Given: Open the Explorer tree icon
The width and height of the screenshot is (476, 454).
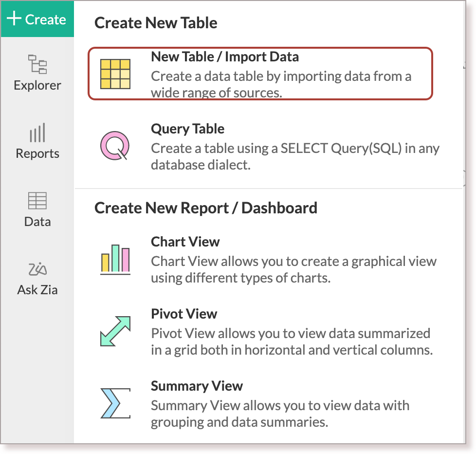Looking at the screenshot, I should 37,64.
